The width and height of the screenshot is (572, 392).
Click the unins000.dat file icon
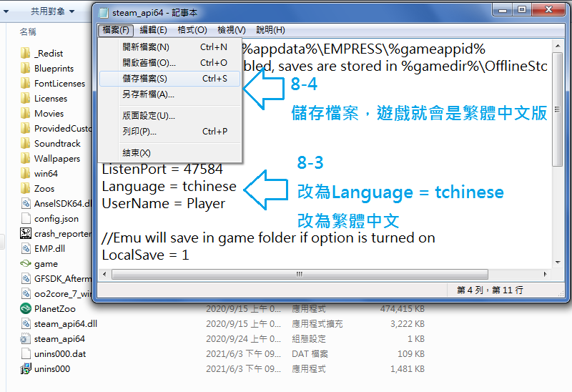pos(26,353)
